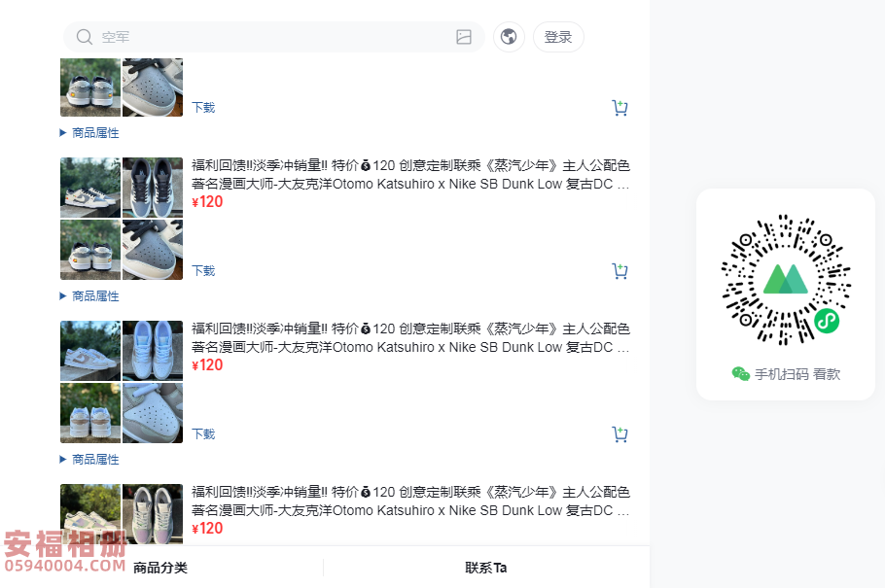This screenshot has height=588, width=885.
Task: Open toe-box close-up in the gray-navy ¥120 listing
Action: coord(153,250)
